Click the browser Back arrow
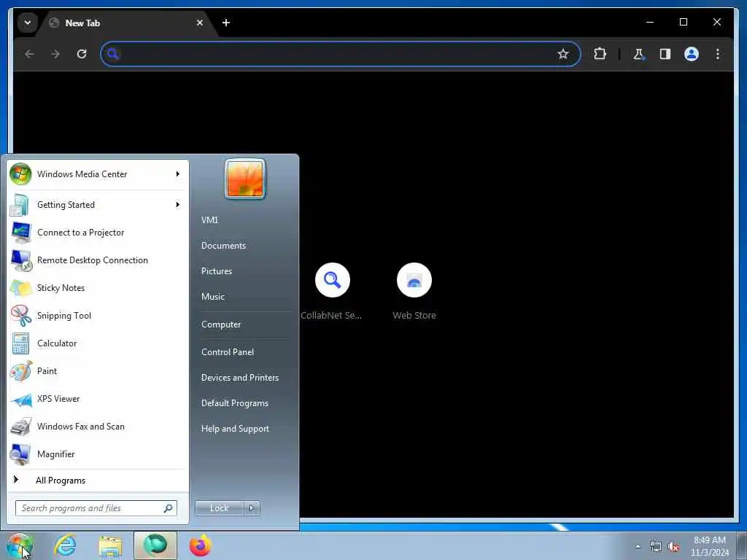 tap(29, 54)
